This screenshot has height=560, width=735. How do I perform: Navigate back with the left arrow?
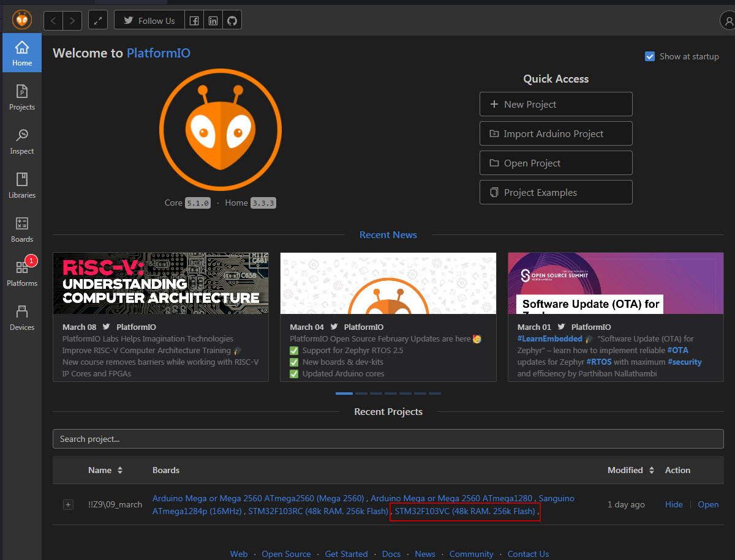(53, 21)
